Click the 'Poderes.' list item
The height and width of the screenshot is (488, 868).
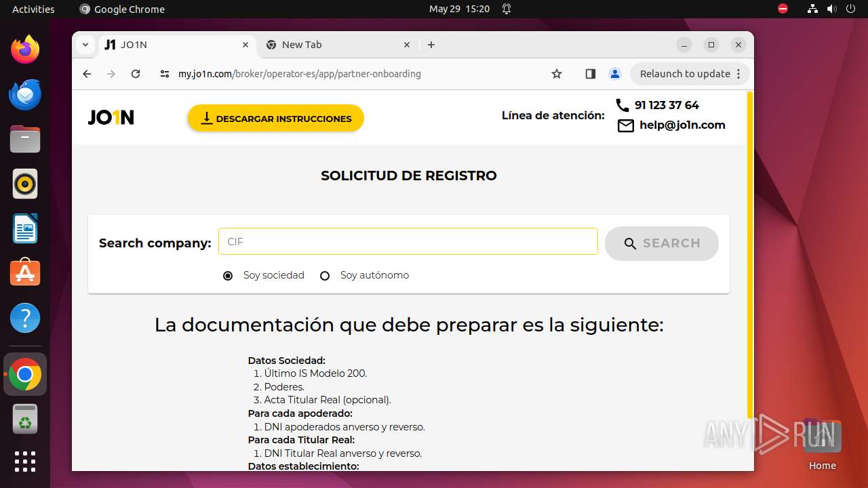coord(284,387)
